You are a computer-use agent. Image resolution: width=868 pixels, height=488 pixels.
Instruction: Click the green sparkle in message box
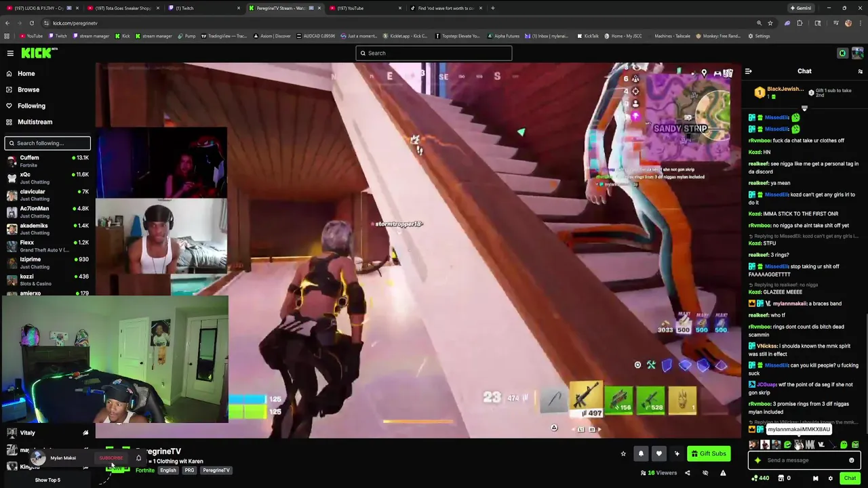pos(757,460)
